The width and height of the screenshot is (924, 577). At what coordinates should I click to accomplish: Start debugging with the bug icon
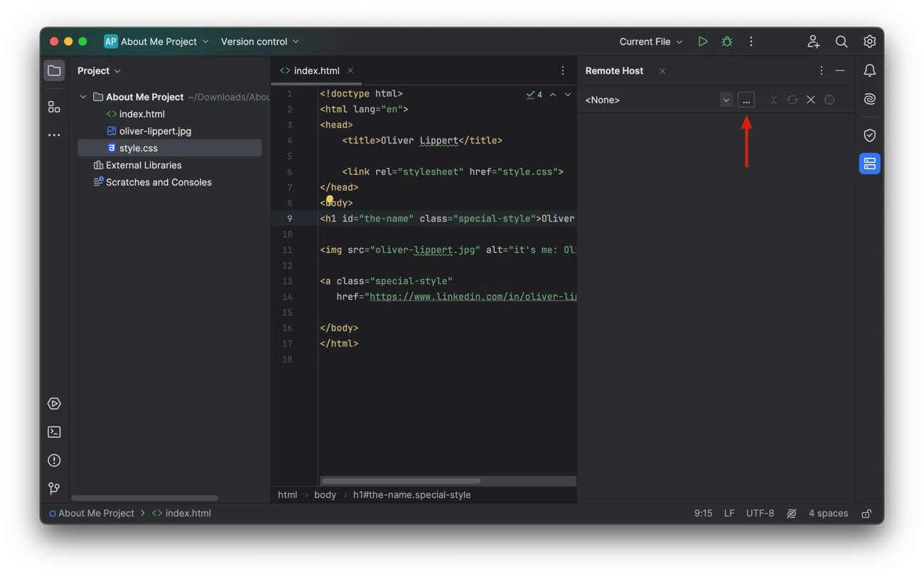(x=727, y=41)
